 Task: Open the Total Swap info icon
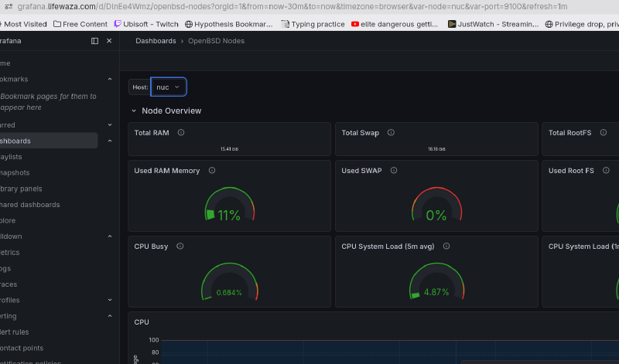point(391,132)
